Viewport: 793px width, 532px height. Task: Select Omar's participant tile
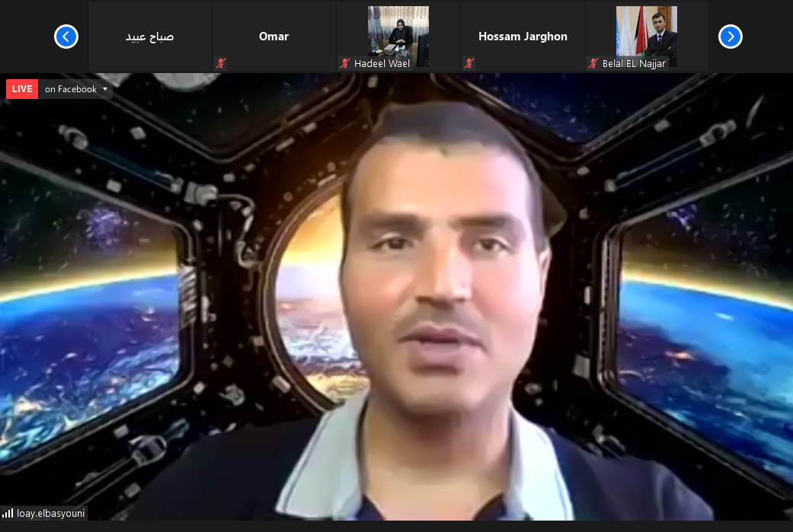click(x=273, y=37)
